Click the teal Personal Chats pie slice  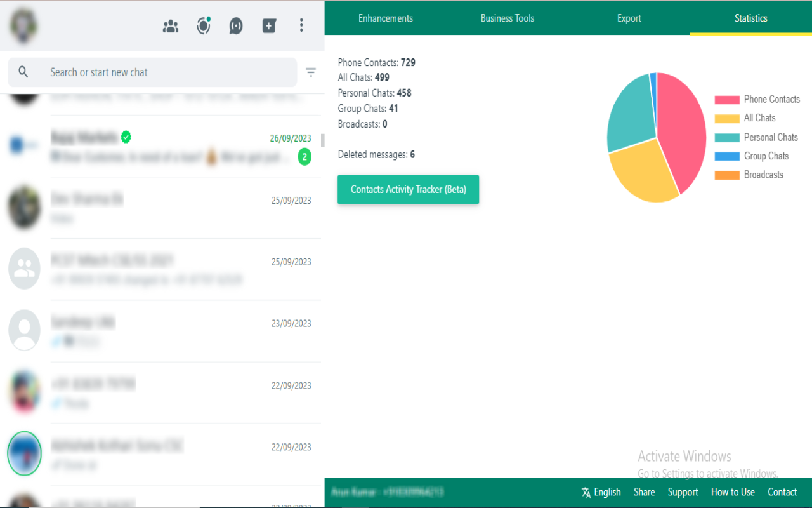[x=631, y=114]
